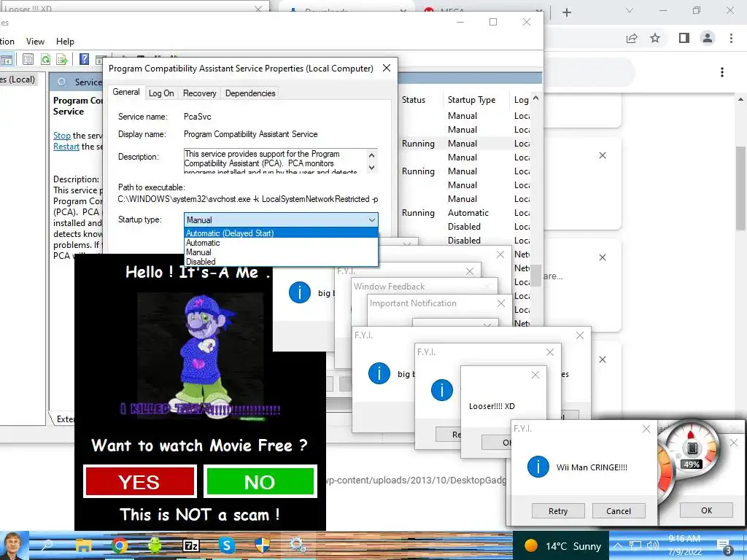Open the page's three-dot options below toolbar
The width and height of the screenshot is (747, 560).
722,72
